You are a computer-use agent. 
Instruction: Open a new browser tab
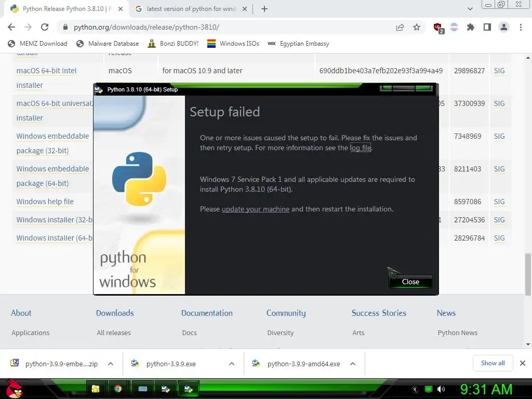pos(264,9)
